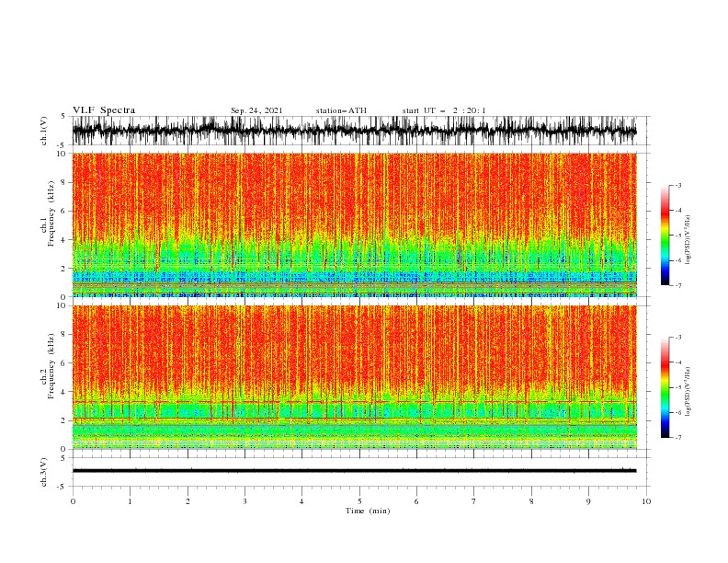Click the ch.2 spectrogram "10" kHz tick label
The height and width of the screenshot is (563, 728).
point(62,305)
